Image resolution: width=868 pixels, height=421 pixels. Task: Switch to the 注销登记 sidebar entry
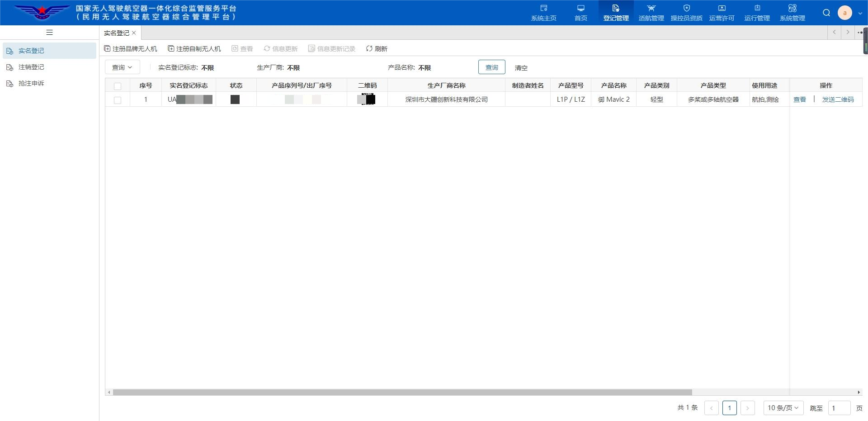click(x=31, y=67)
